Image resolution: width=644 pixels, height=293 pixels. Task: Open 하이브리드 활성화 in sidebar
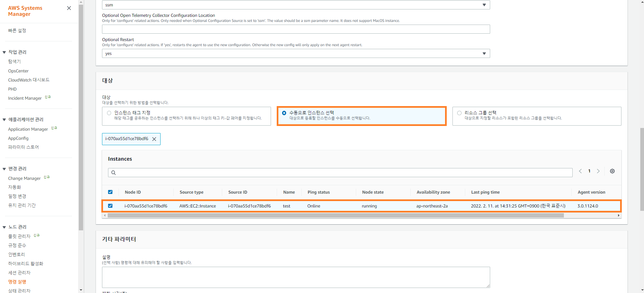(x=26, y=264)
